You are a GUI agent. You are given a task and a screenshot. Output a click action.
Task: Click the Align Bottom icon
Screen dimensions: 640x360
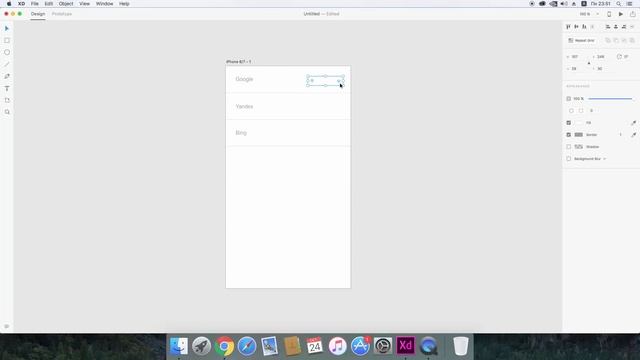pos(584,27)
